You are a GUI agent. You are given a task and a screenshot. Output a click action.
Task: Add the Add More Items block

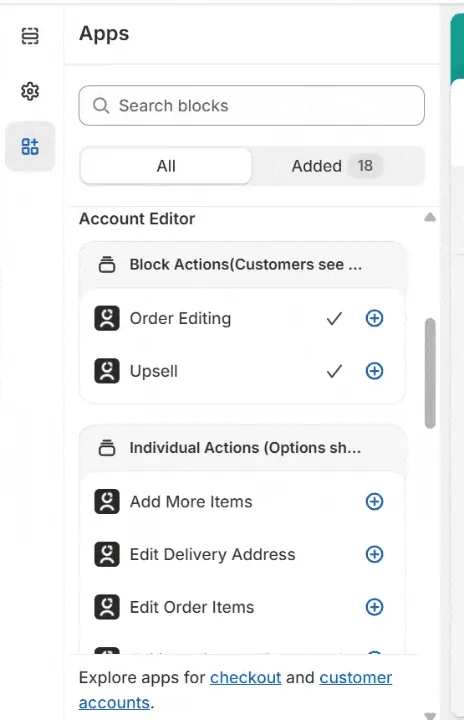pos(374,501)
